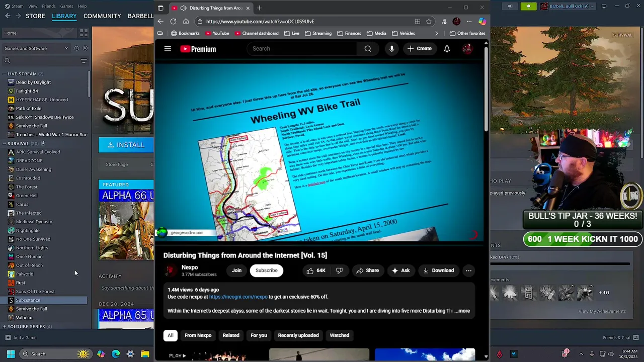Expand the YOUTUBE SERIES collection
Image resolution: width=644 pixels, height=362 pixels.
[5, 327]
